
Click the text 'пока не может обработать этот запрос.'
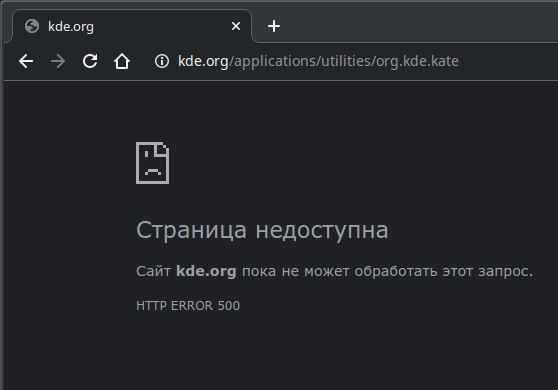pos(387,271)
